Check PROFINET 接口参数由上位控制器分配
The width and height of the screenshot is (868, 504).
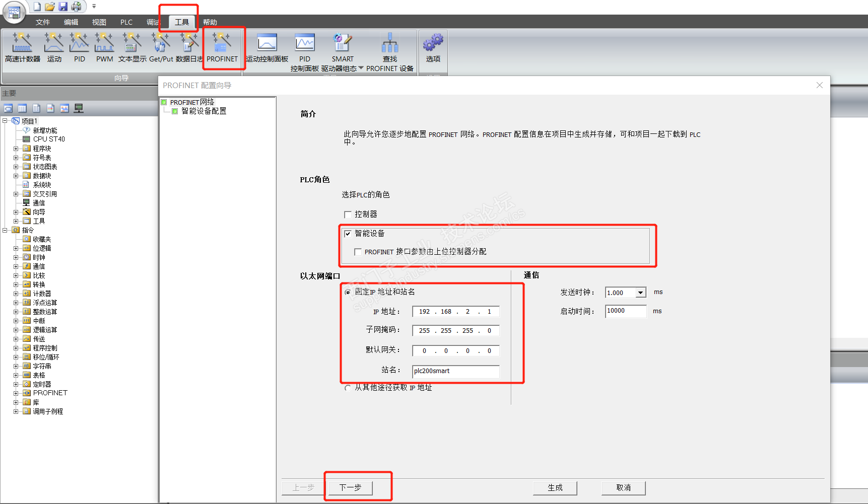click(358, 252)
